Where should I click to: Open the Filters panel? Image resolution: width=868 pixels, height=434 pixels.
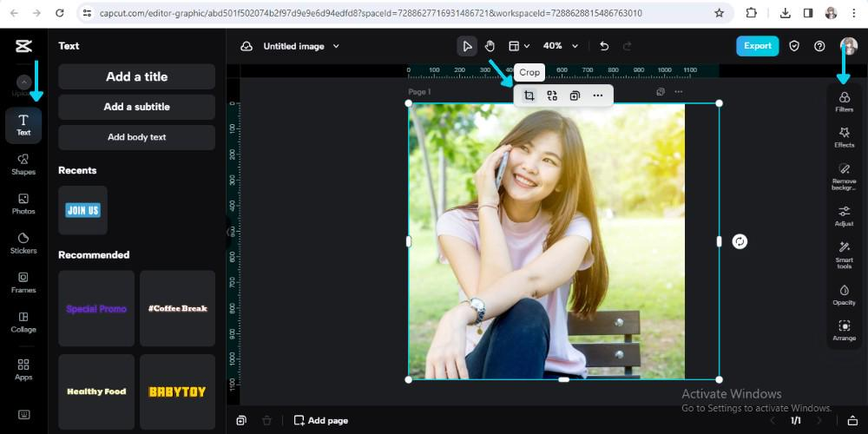pos(844,102)
